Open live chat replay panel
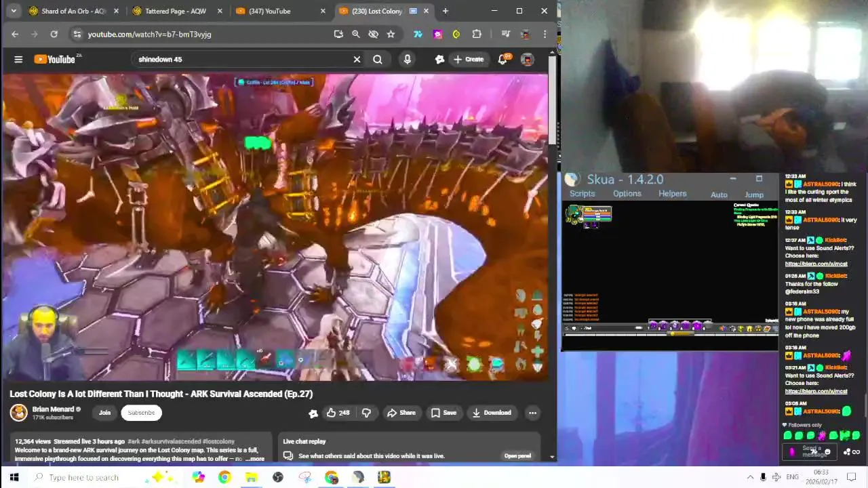The width and height of the screenshot is (868, 488). [517, 456]
